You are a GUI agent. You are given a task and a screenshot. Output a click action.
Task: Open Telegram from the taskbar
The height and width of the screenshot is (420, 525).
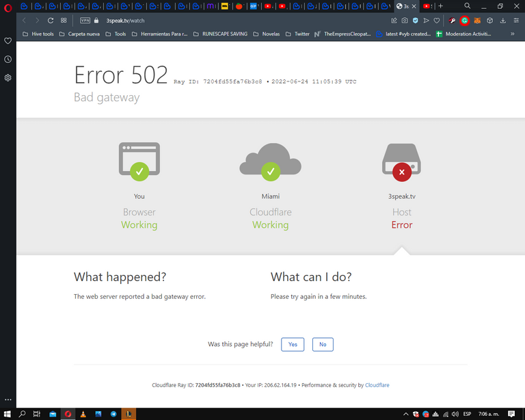pyautogui.click(x=113, y=414)
